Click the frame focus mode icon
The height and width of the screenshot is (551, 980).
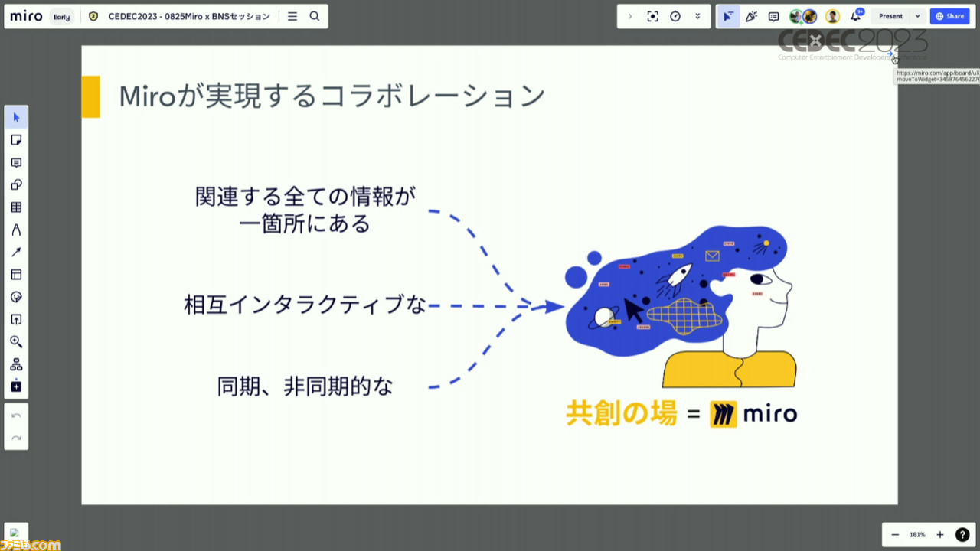click(x=652, y=16)
